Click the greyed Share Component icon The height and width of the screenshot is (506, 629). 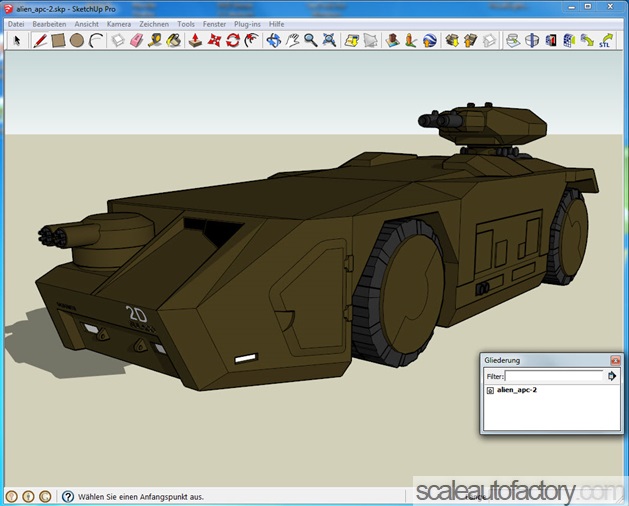coord(489,41)
